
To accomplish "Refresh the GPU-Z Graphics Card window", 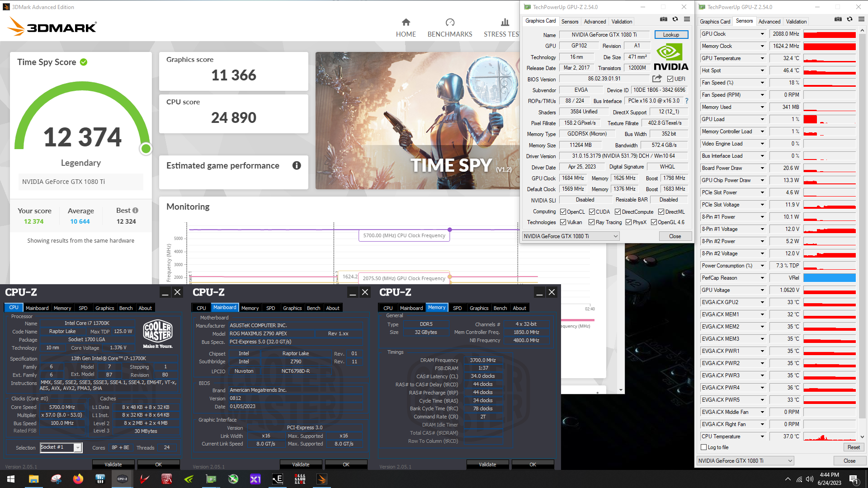I will click(x=675, y=19).
